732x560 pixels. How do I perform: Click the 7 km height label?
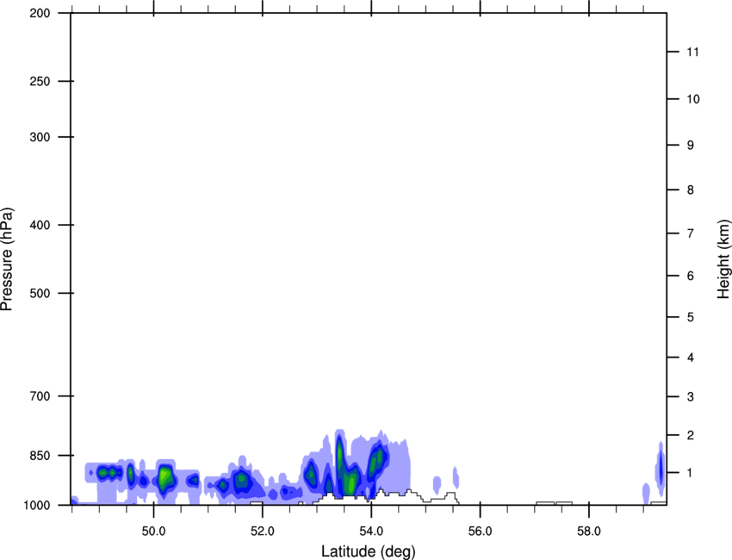[691, 233]
